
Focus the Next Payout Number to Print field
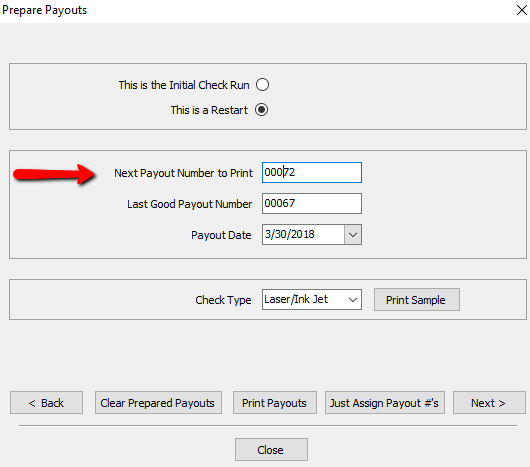tap(312, 172)
